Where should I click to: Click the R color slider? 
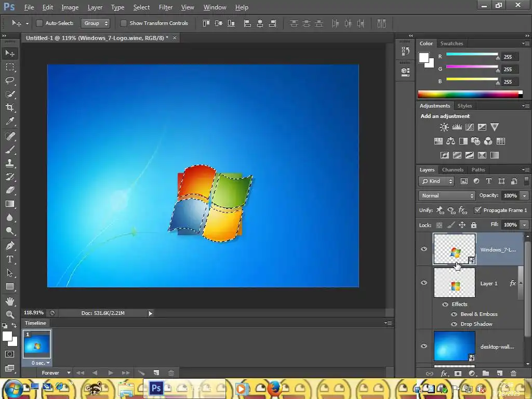[x=472, y=54]
